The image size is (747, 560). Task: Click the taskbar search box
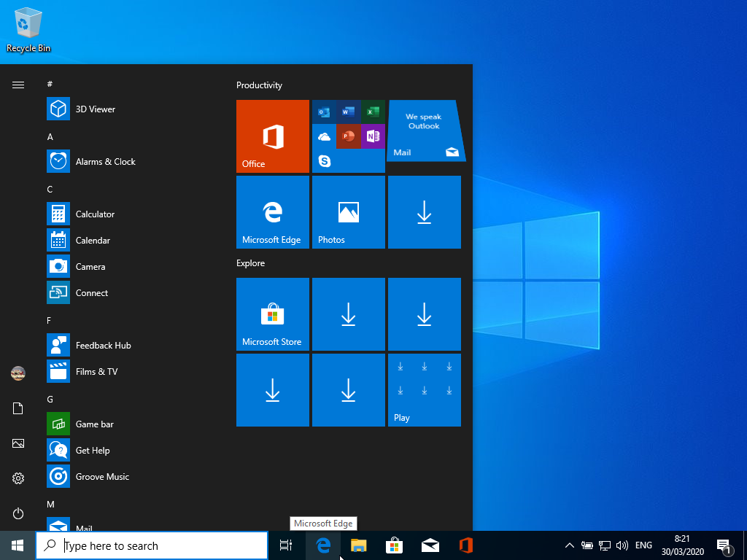(x=152, y=545)
